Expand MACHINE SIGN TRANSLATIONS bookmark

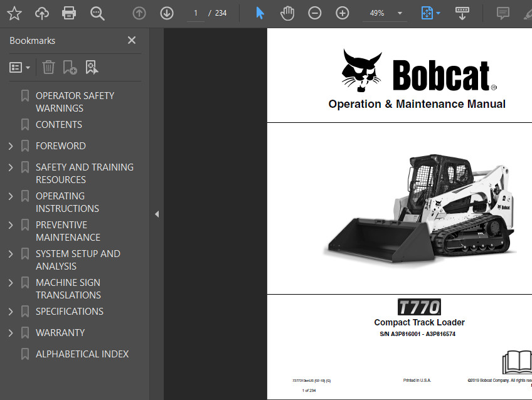[11, 283]
